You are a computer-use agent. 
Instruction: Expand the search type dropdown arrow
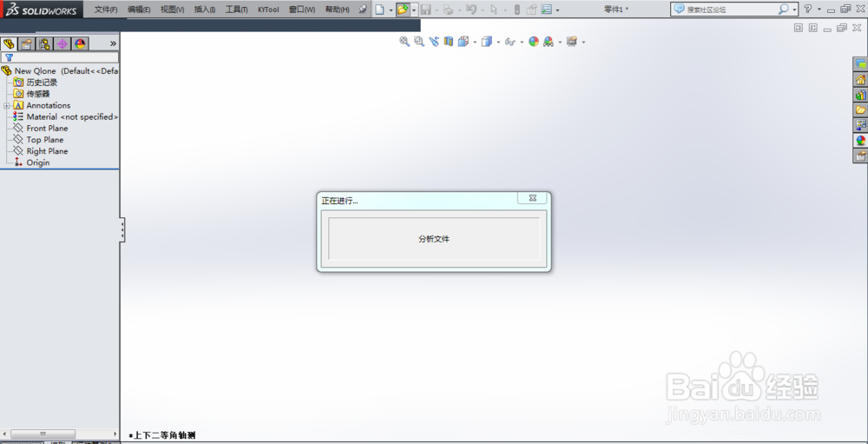(x=794, y=10)
